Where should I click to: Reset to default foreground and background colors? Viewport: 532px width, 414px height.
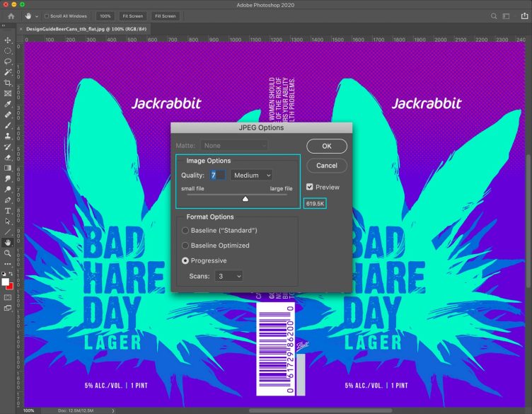tap(4, 273)
